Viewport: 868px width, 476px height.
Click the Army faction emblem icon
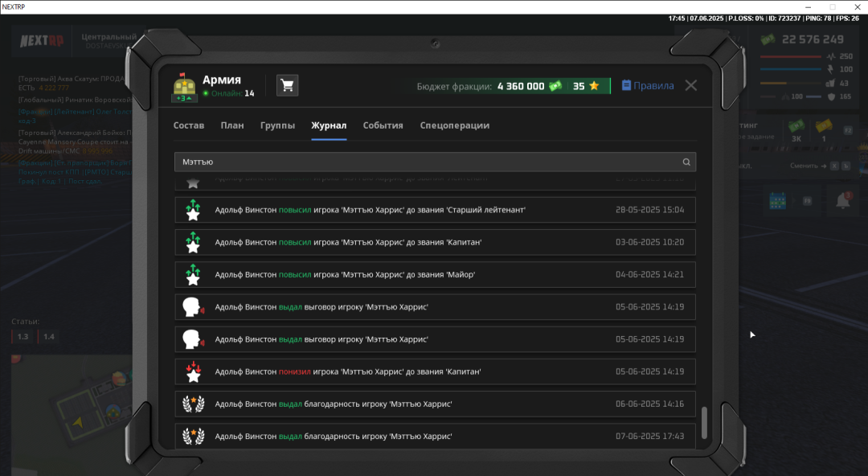184,88
